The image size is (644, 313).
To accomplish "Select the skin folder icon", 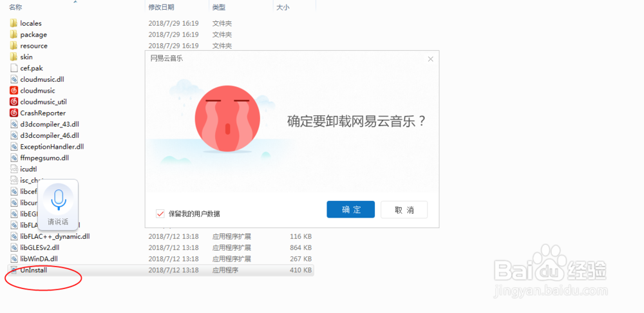I will point(14,57).
